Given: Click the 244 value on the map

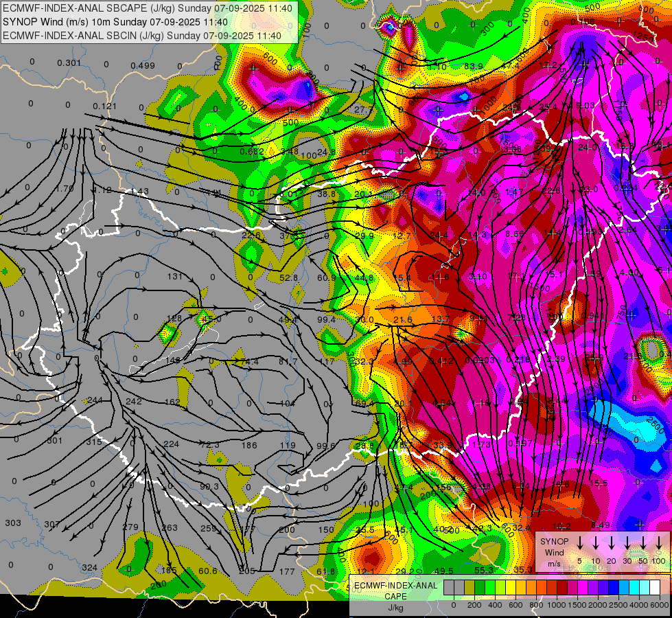Looking at the screenshot, I should pyautogui.click(x=95, y=400).
